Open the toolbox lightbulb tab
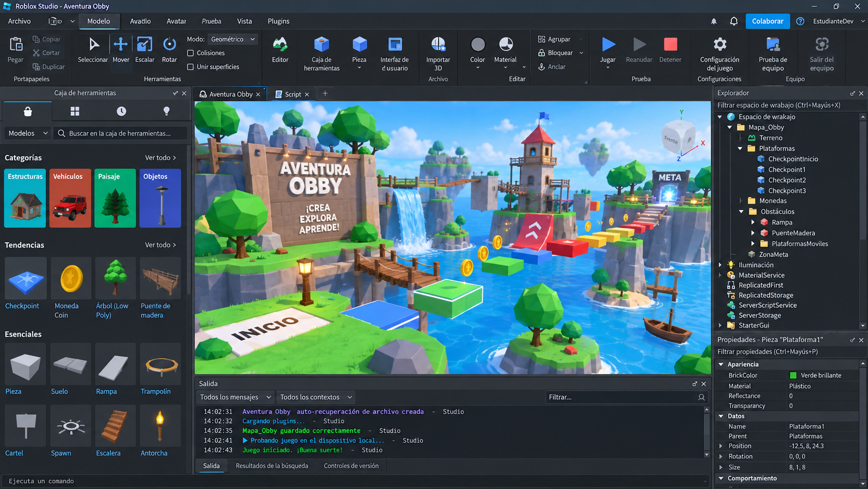Viewport: 868px width, 489px height. (x=167, y=111)
